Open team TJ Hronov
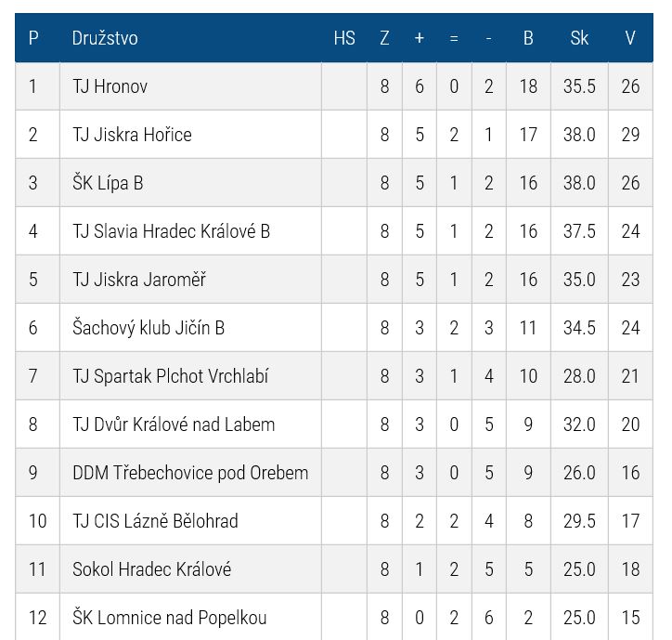 pos(110,86)
